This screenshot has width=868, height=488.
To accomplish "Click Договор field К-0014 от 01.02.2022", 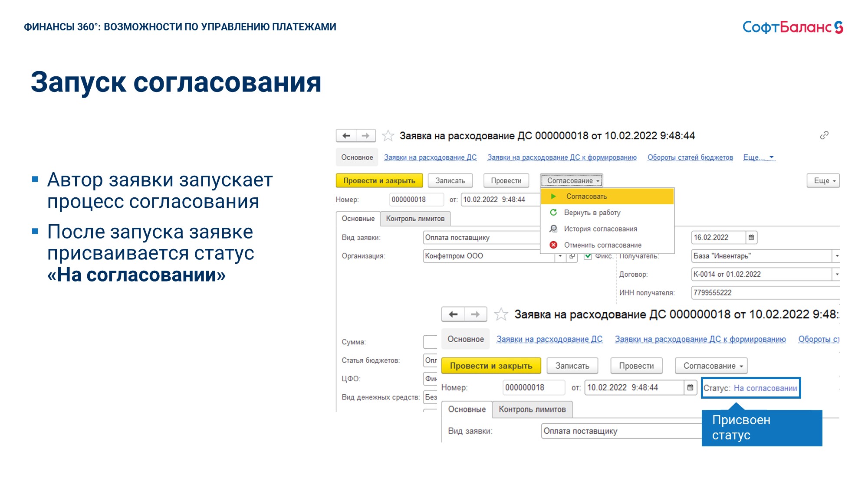I will (762, 274).
